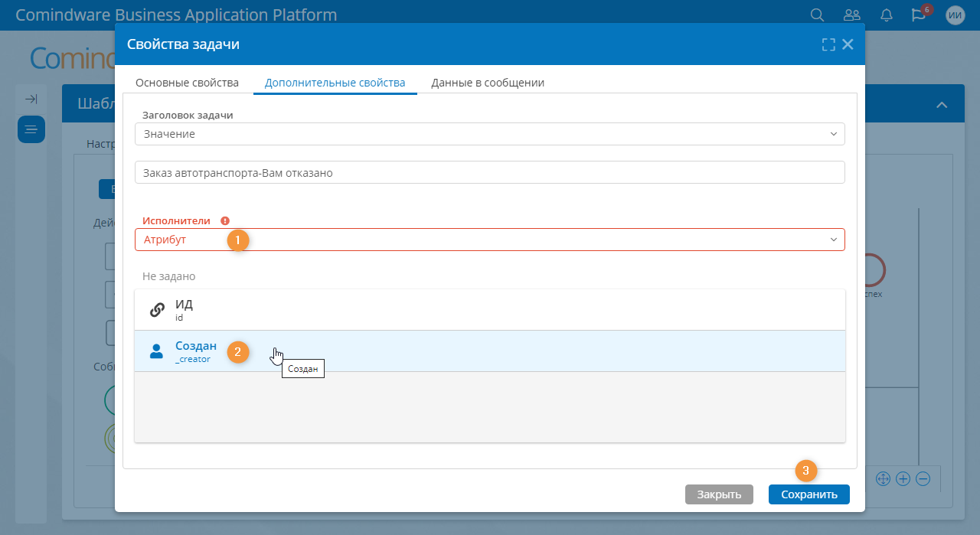Expand the Заголовок задачи Значение dropdown
980x535 pixels.
click(x=490, y=134)
